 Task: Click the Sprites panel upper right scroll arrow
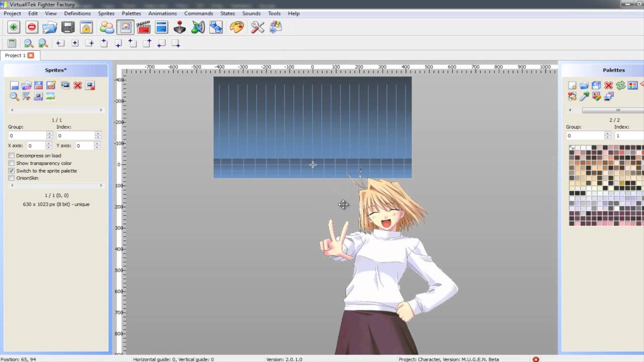click(101, 110)
